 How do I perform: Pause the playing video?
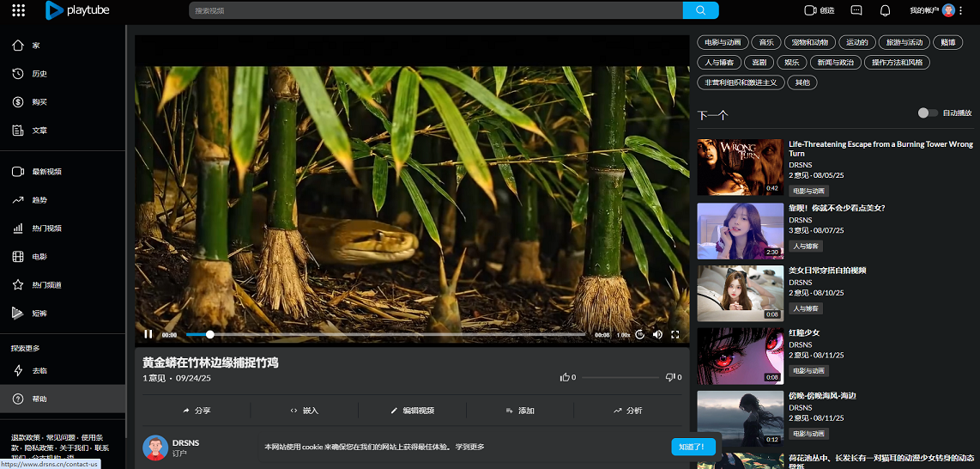pos(148,334)
